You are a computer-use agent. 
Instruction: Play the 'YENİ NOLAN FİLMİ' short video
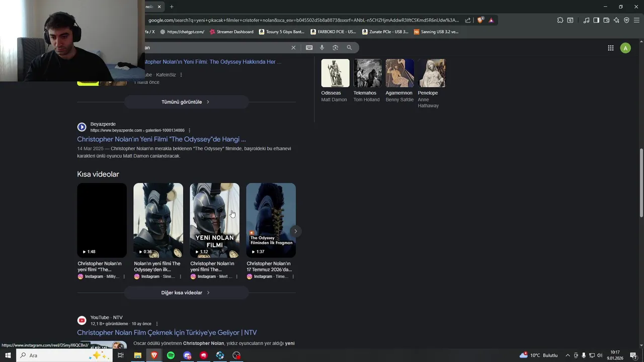click(214, 220)
